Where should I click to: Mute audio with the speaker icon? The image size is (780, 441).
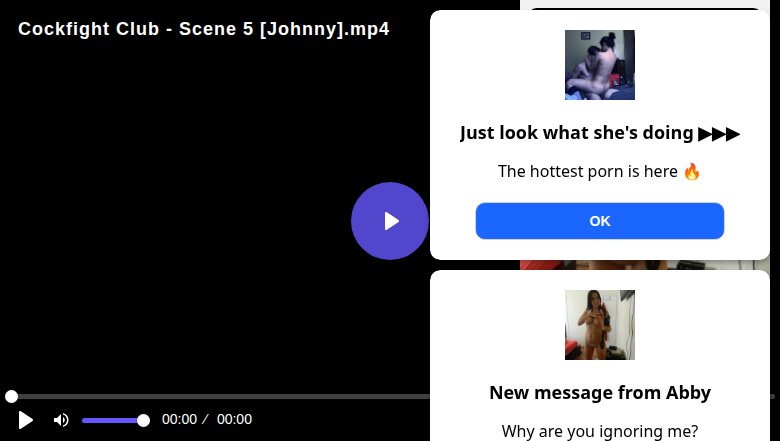[61, 420]
